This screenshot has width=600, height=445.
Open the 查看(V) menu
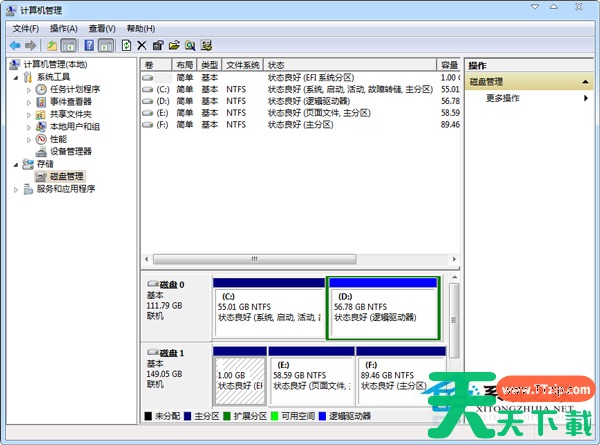pos(101,29)
